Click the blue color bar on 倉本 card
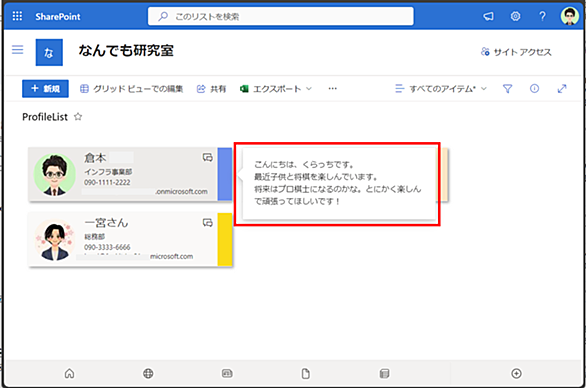The width and height of the screenshot is (586, 388). click(x=225, y=174)
